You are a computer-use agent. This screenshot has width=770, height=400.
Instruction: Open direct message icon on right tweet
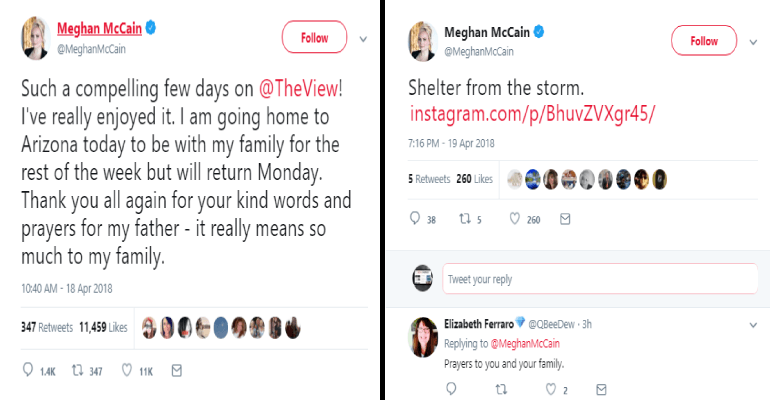(564, 219)
